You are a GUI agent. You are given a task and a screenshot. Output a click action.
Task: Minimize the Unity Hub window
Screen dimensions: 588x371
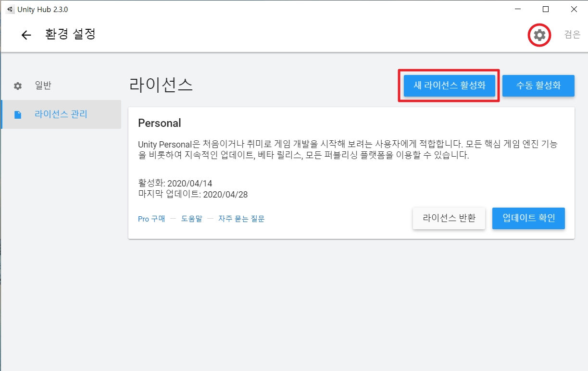pos(517,9)
